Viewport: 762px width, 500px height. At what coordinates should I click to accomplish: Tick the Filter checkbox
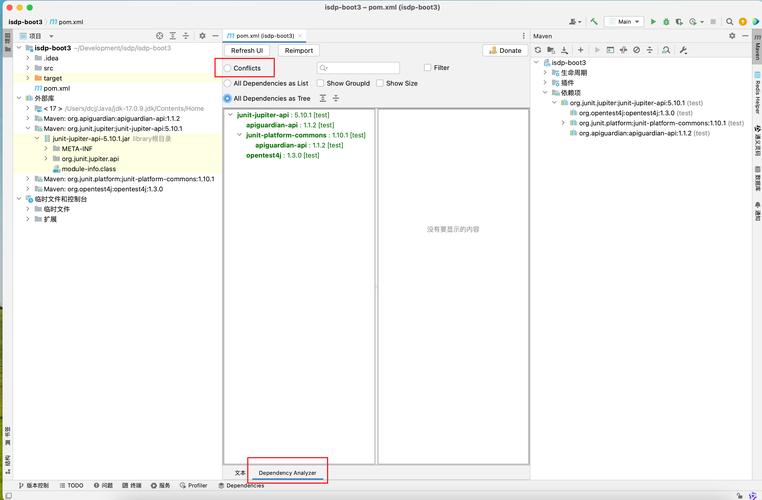427,68
